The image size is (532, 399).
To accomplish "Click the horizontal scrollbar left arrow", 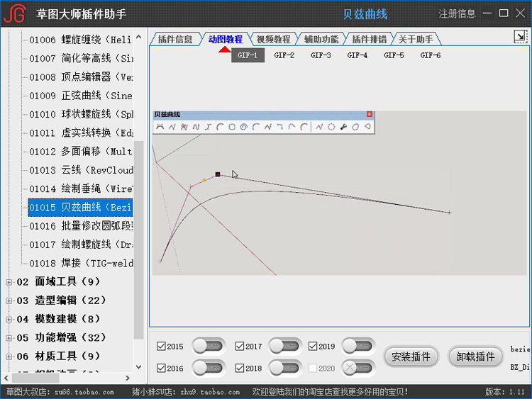I will [6, 378].
